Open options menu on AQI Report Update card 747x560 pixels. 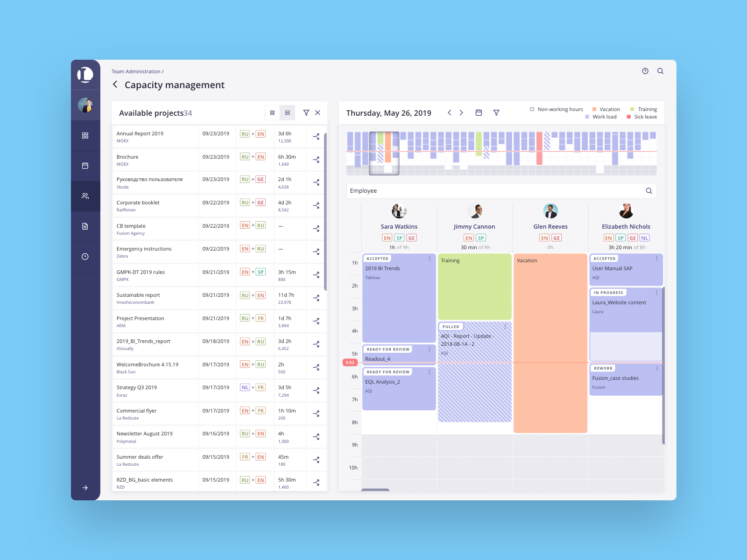pyautogui.click(x=505, y=327)
